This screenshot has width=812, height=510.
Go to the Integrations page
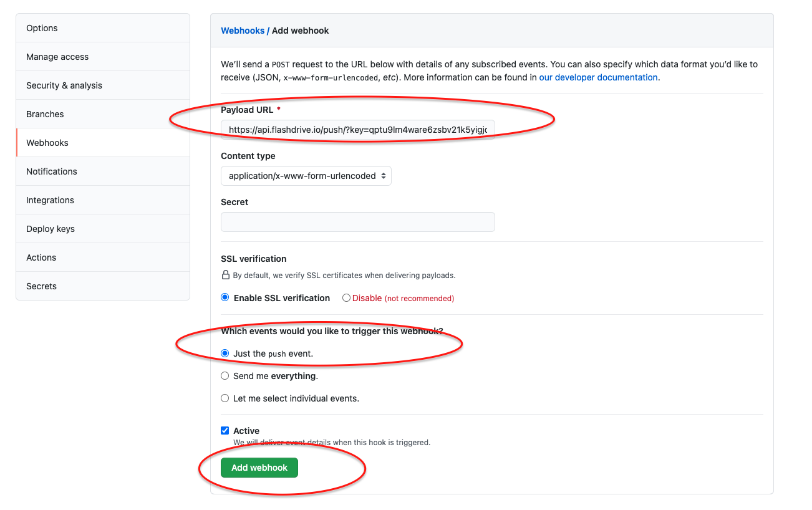pyautogui.click(x=49, y=200)
